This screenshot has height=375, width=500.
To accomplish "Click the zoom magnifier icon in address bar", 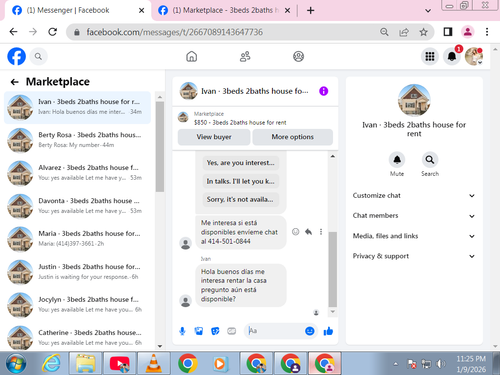I will (384, 32).
